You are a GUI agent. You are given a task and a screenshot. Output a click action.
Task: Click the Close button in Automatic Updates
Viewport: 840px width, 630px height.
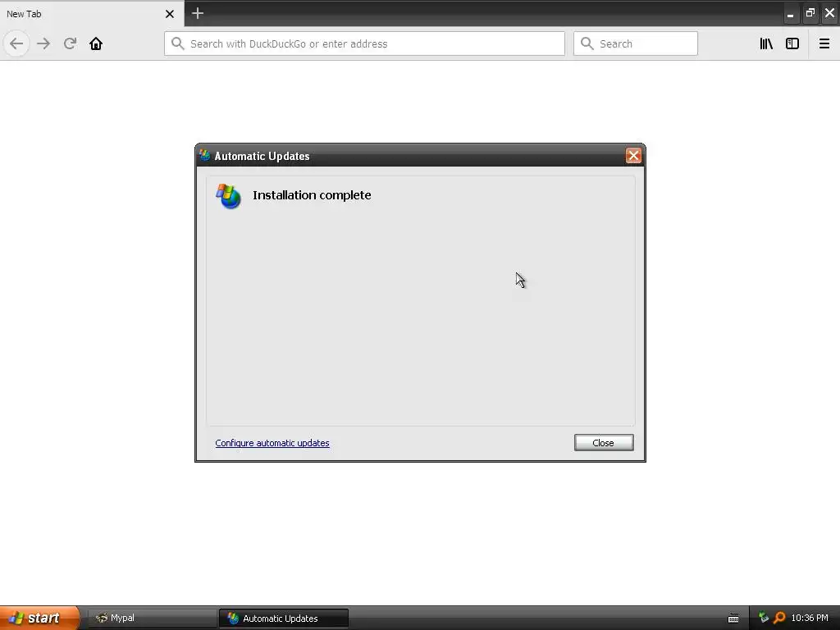tap(604, 442)
